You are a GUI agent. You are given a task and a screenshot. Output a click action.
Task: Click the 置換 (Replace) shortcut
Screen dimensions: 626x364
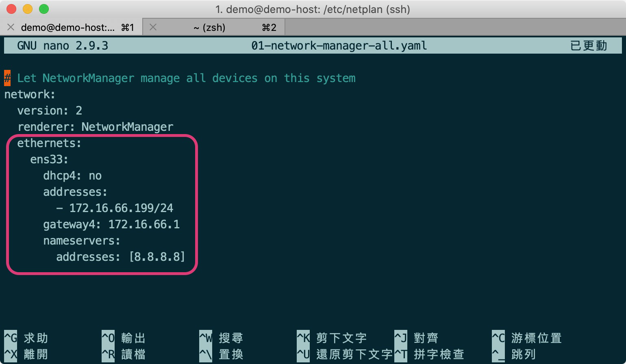point(230,354)
